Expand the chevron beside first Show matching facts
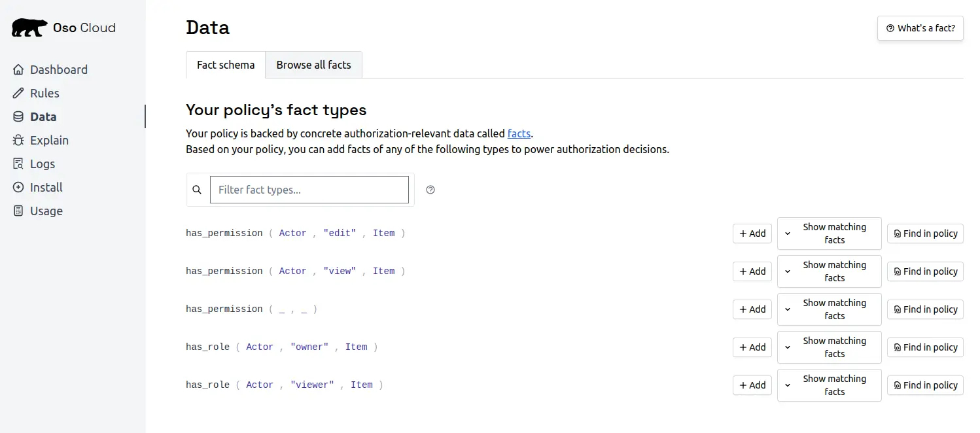The width and height of the screenshot is (980, 433). click(786, 234)
